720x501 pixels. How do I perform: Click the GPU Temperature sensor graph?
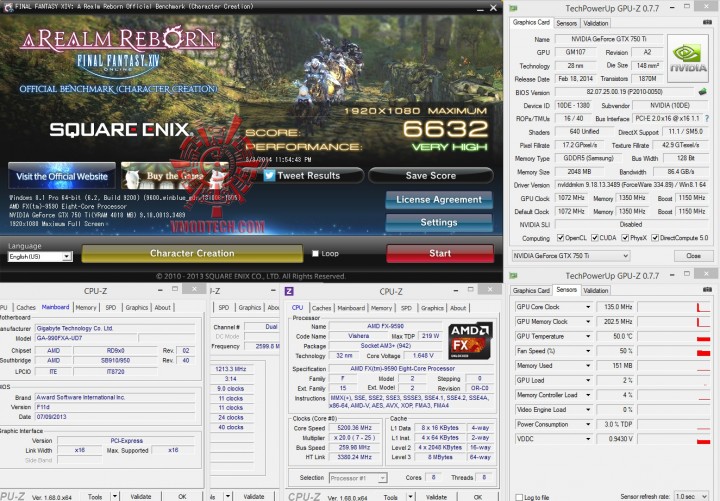(674, 336)
